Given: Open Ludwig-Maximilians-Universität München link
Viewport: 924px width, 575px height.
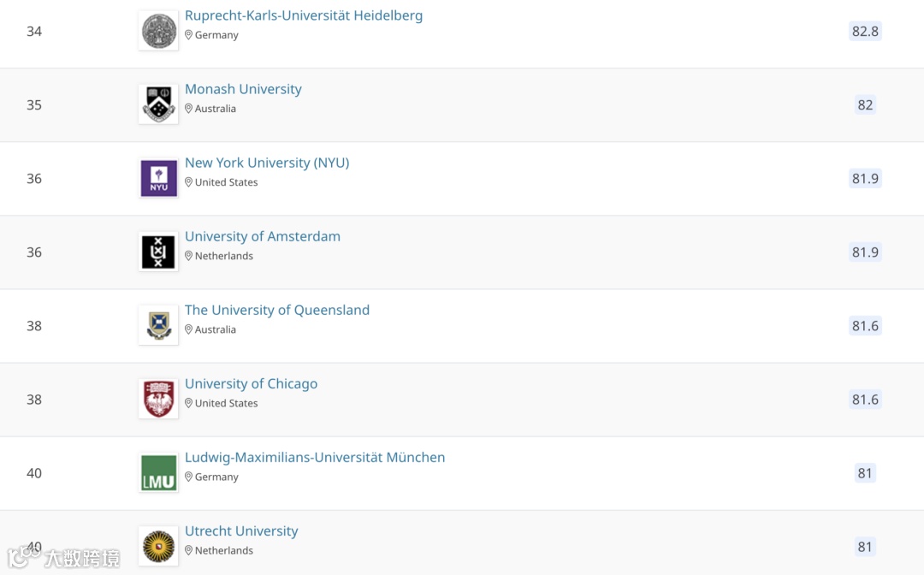Looking at the screenshot, I should (314, 457).
